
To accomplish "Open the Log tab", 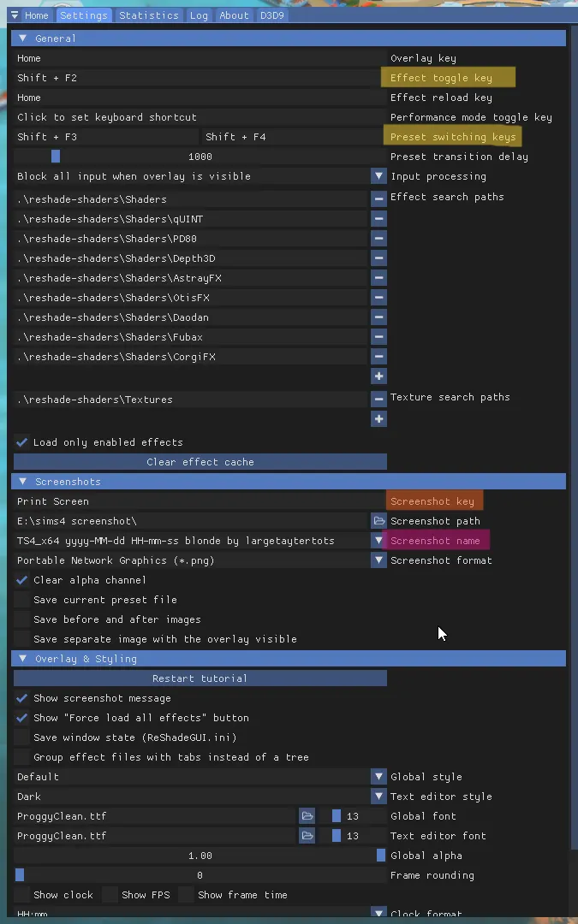I will 199,15.
